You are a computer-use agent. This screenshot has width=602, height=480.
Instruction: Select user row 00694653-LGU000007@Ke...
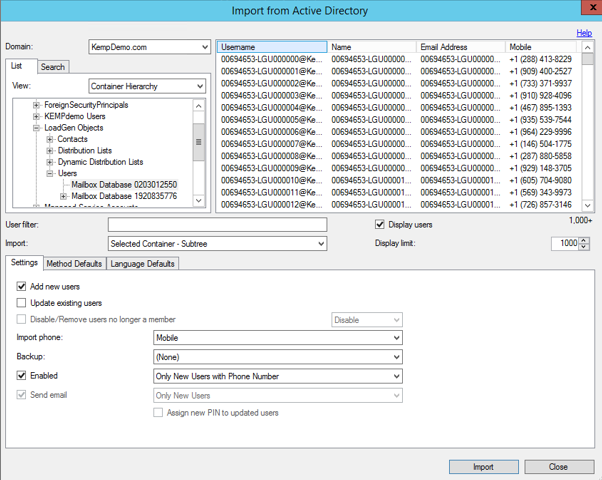pos(399,144)
